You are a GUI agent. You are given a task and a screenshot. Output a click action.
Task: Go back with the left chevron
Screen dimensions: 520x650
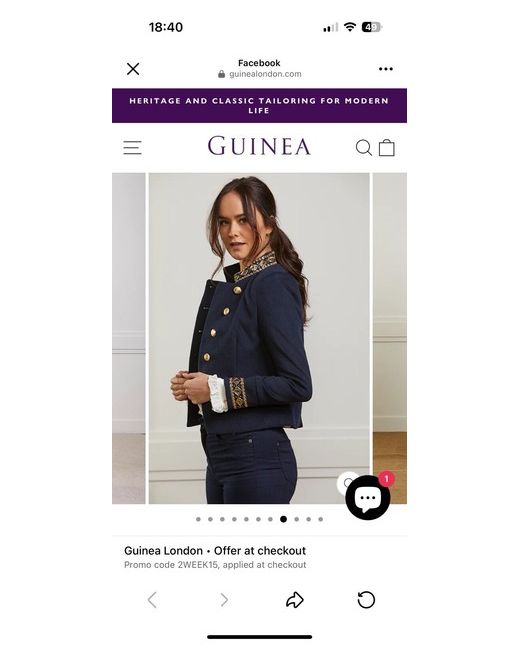pyautogui.click(x=153, y=600)
